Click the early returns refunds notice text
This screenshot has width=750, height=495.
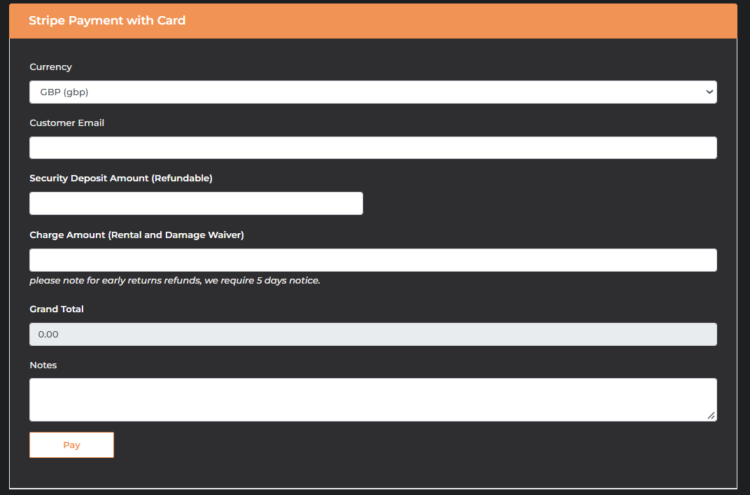[x=175, y=281]
